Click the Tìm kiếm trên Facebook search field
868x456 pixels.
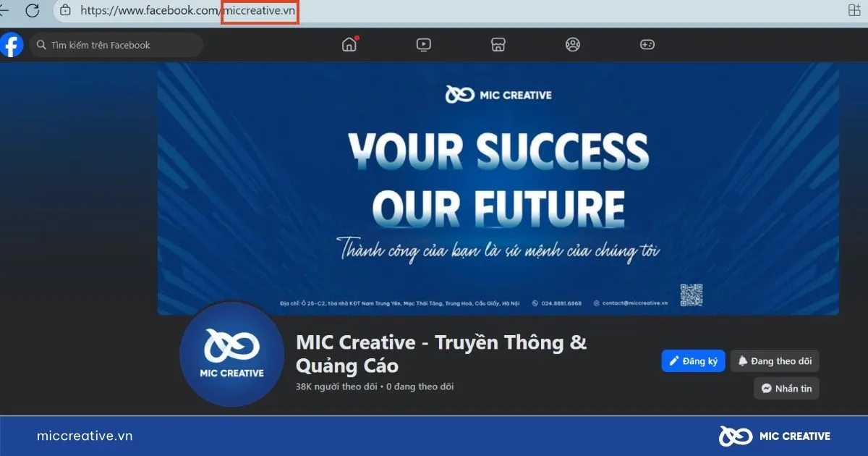pos(116,44)
